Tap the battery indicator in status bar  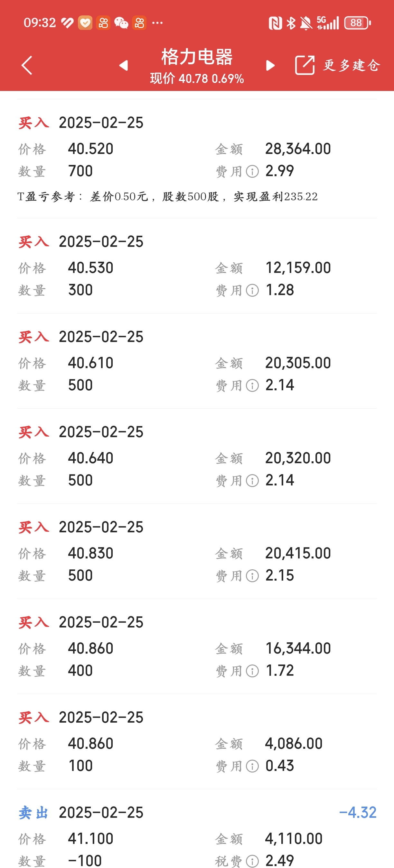pos(357,23)
